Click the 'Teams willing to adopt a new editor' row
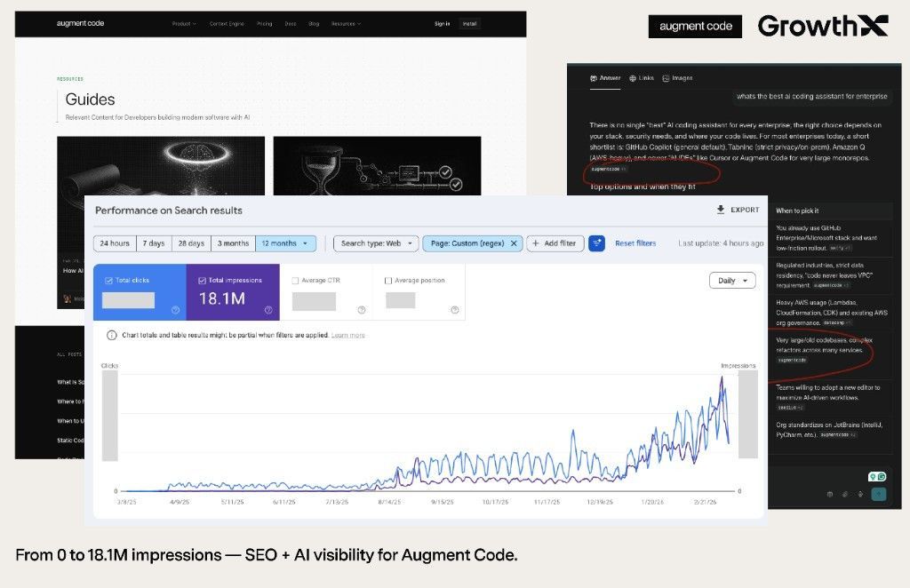This screenshot has height=588, width=910. (830, 397)
